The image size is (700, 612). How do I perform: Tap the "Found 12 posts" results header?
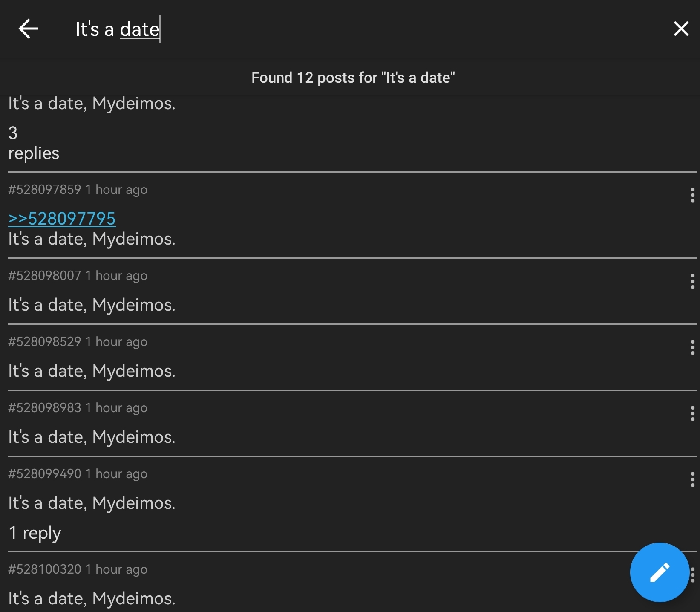click(353, 78)
